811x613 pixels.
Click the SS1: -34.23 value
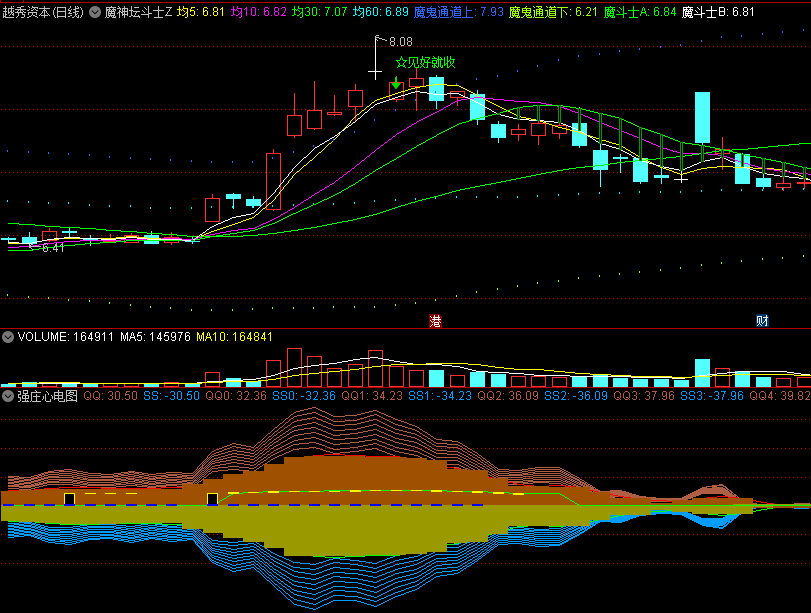click(440, 396)
